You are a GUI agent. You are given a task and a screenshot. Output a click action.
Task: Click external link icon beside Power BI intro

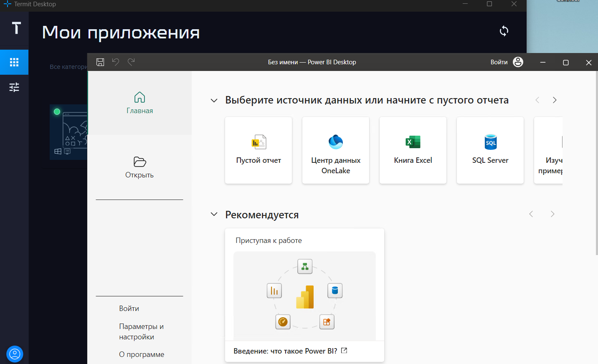(344, 351)
